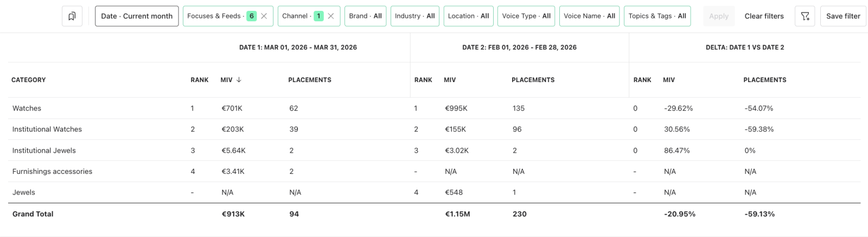This screenshot has width=868, height=237.
Task: Click the €995K MIV value
Action: pos(456,108)
